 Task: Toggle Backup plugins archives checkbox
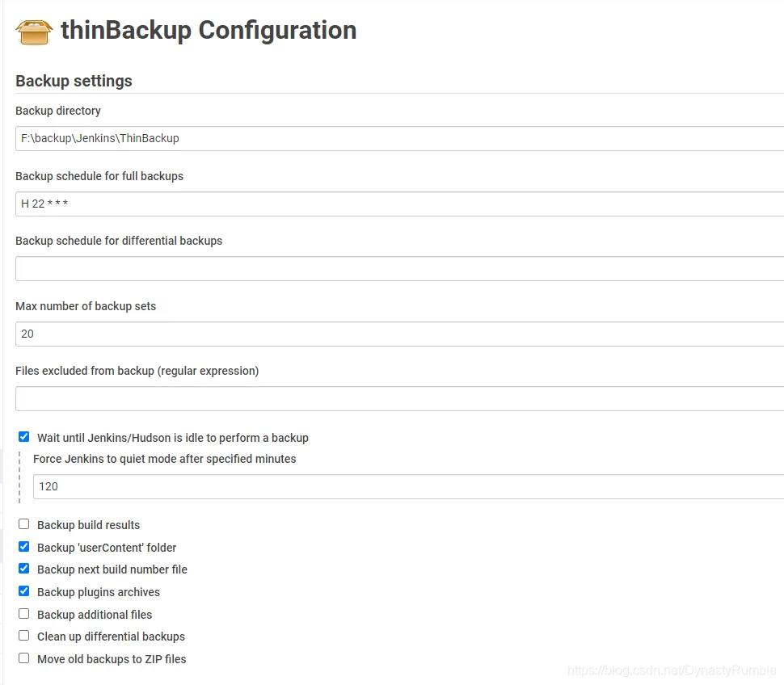pyautogui.click(x=24, y=591)
